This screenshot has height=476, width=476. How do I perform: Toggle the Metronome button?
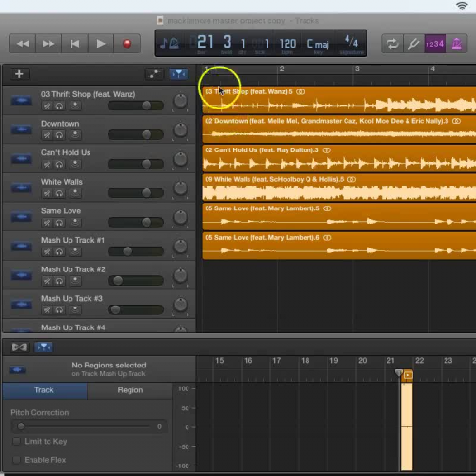(x=457, y=44)
